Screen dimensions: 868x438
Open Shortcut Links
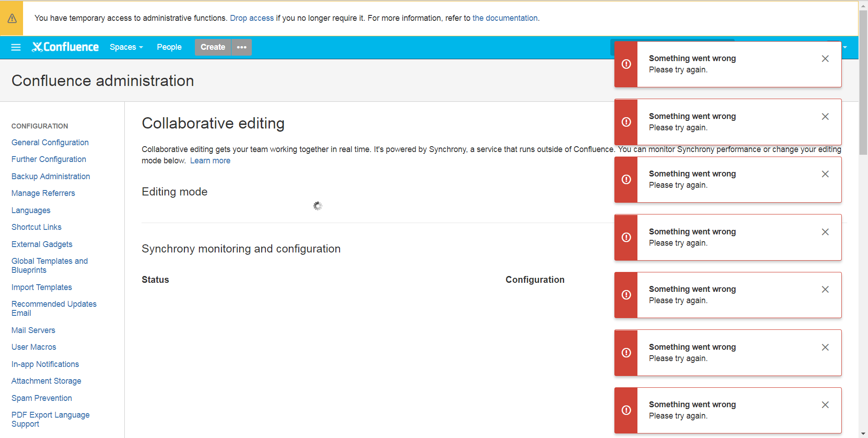(x=37, y=227)
